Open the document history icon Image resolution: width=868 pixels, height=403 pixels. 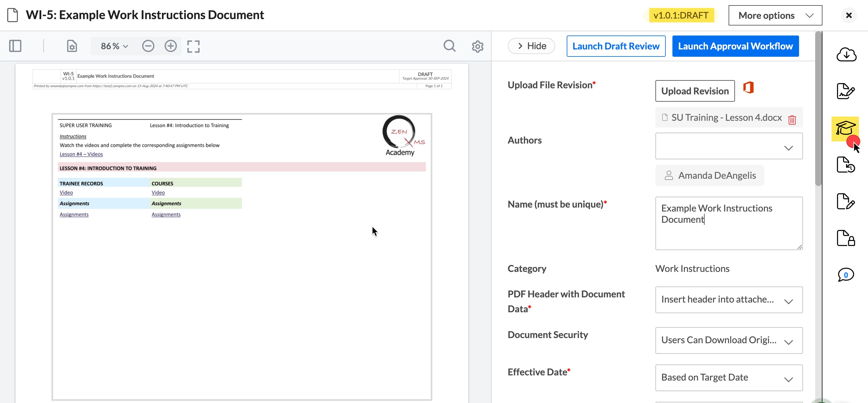(x=845, y=165)
